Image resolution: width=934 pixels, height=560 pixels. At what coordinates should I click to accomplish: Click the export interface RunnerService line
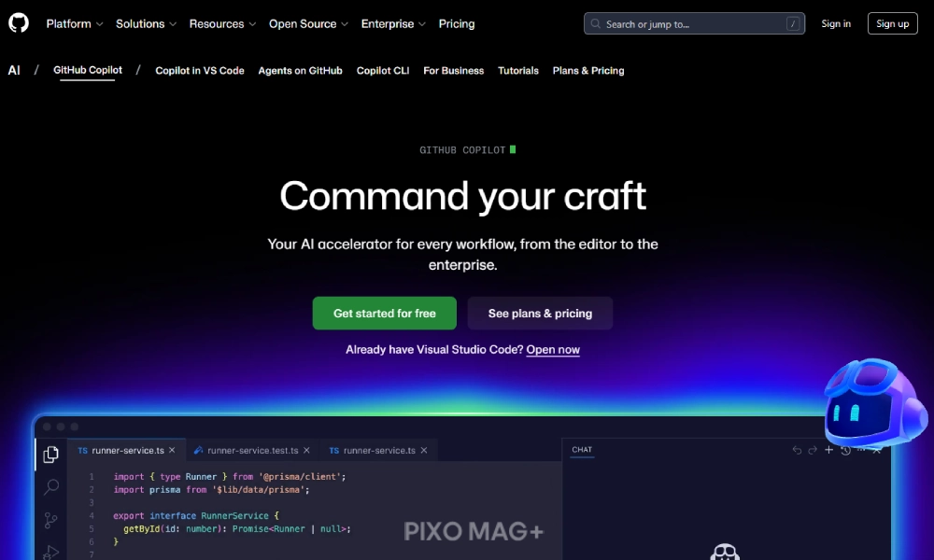(196, 515)
